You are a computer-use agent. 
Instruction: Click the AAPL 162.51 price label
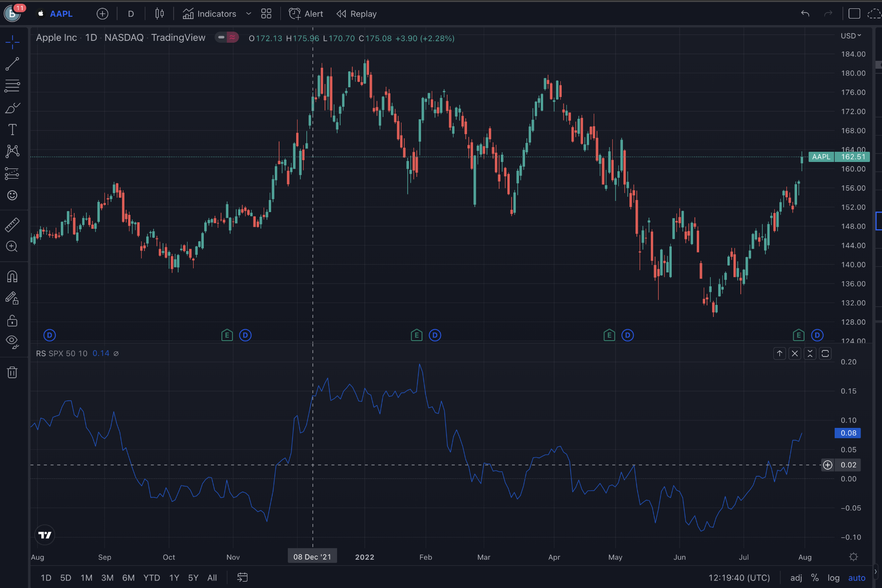coord(839,157)
